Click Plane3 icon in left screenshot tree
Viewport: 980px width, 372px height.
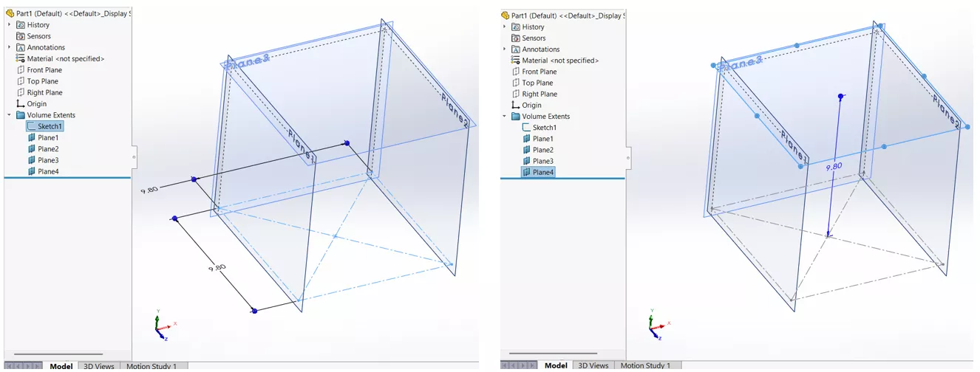tap(31, 160)
